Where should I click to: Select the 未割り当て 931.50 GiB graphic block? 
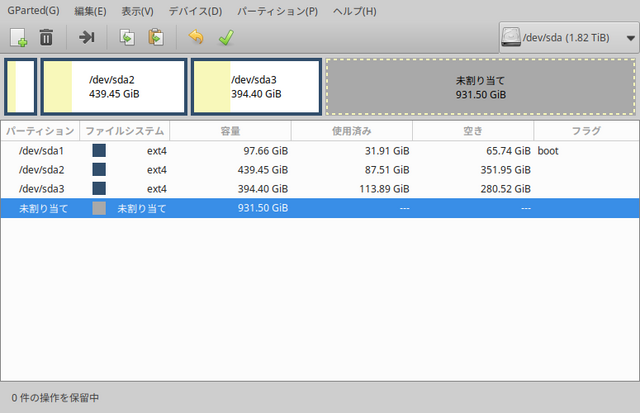coord(480,87)
